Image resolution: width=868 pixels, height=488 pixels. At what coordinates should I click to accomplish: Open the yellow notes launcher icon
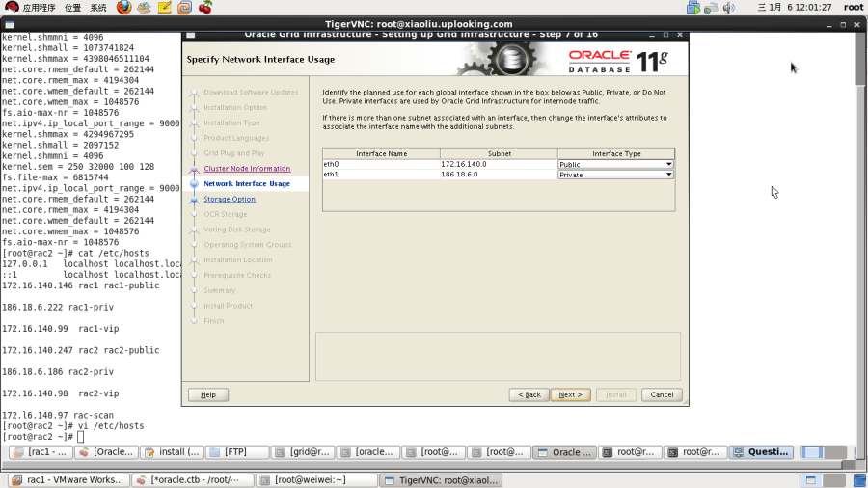tap(164, 7)
